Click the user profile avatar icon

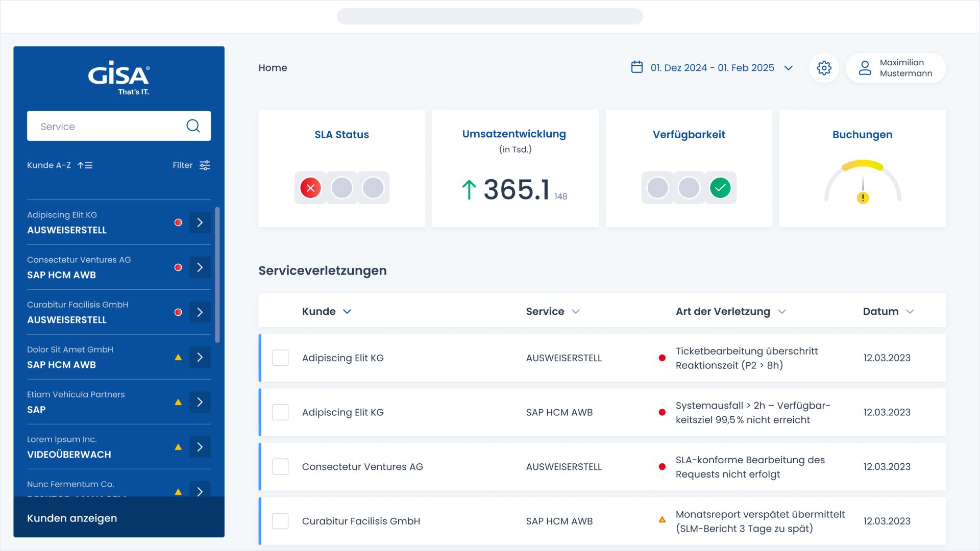tap(865, 68)
